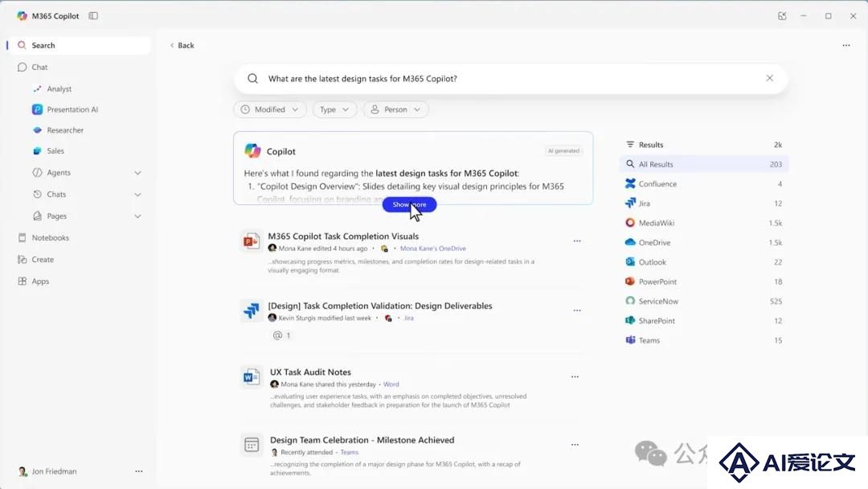
Task: Expand the Pages section chevron
Action: 138,216
